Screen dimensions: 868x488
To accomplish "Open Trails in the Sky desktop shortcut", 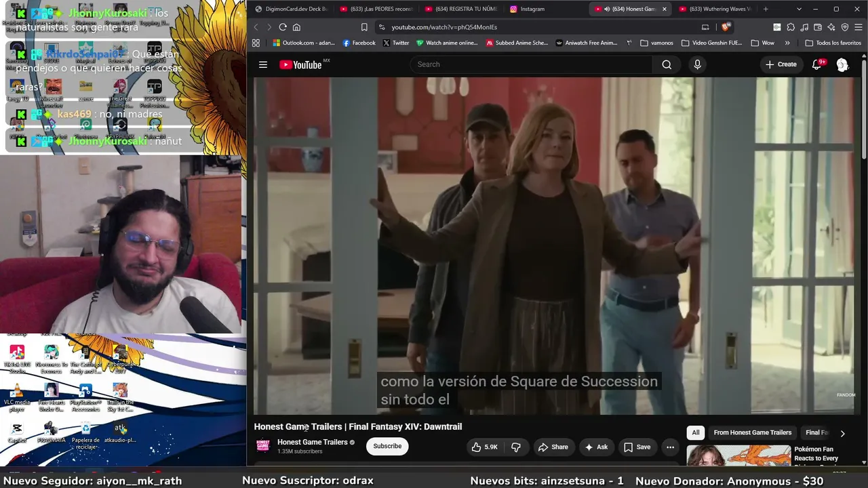I will pyautogui.click(x=120, y=398).
